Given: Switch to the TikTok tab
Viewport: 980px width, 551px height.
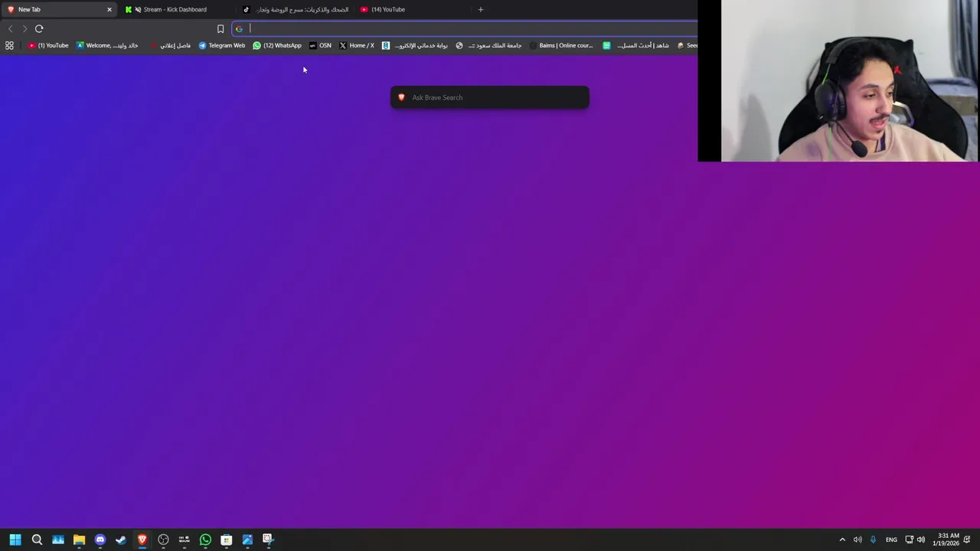Looking at the screenshot, I should (x=295, y=10).
